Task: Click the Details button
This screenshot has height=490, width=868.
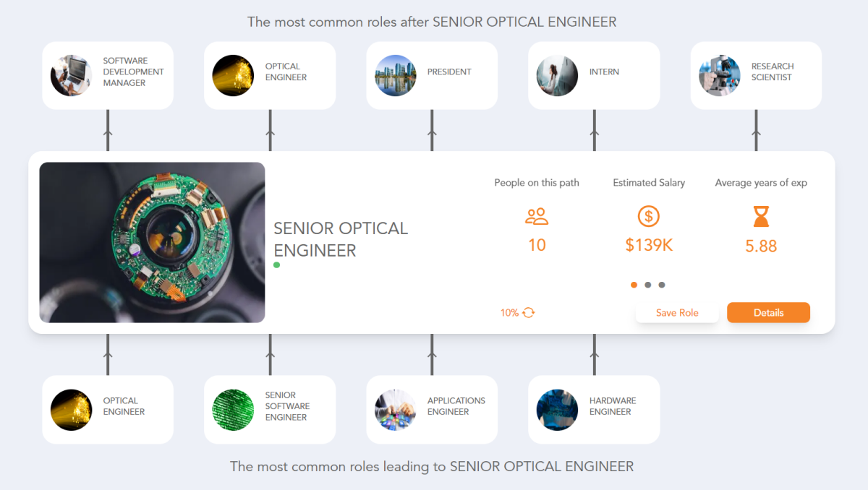Action: pos(768,312)
